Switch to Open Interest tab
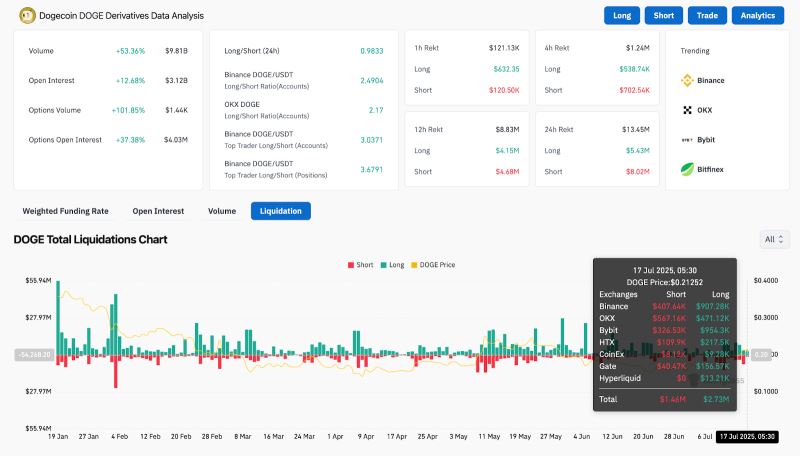Screen dimensions: 800x456 pos(158,211)
